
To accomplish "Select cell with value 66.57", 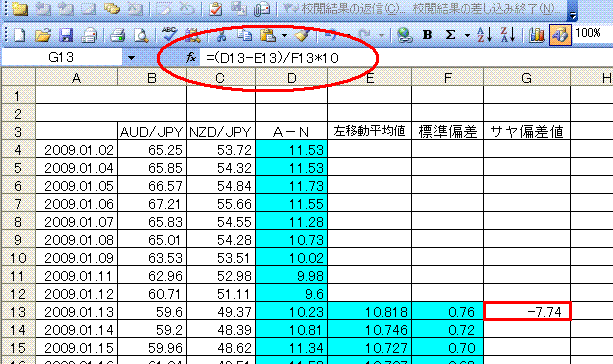I will tap(152, 186).
